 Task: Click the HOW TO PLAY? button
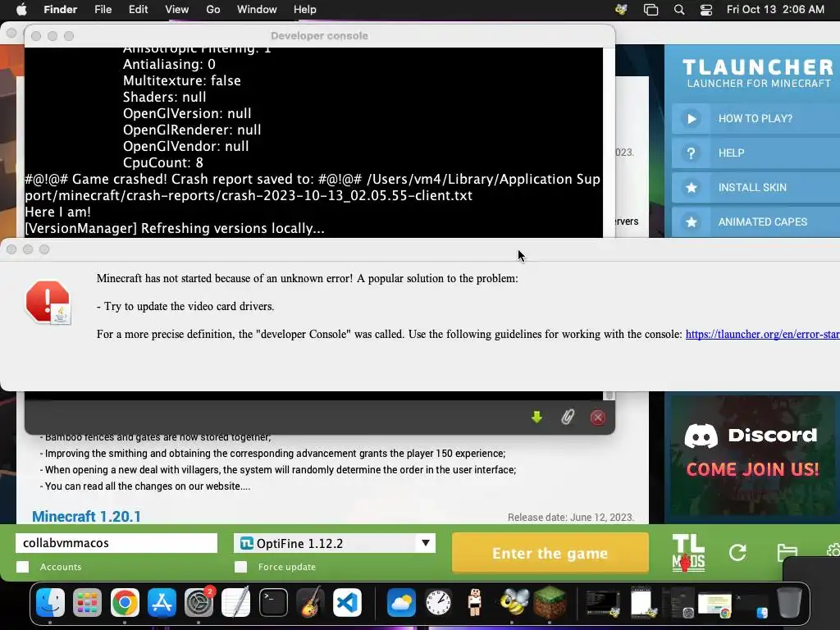pos(756,118)
